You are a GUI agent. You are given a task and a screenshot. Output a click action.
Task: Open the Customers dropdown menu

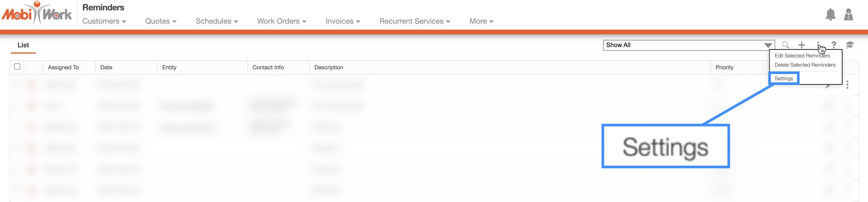pyautogui.click(x=104, y=21)
